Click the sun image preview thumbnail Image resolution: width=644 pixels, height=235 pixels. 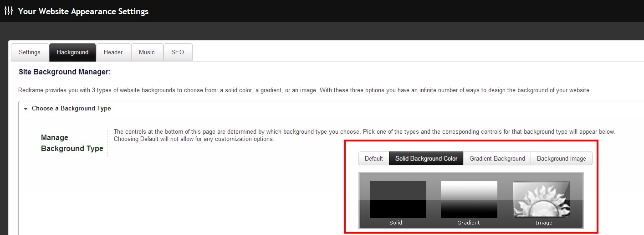pyautogui.click(x=541, y=199)
